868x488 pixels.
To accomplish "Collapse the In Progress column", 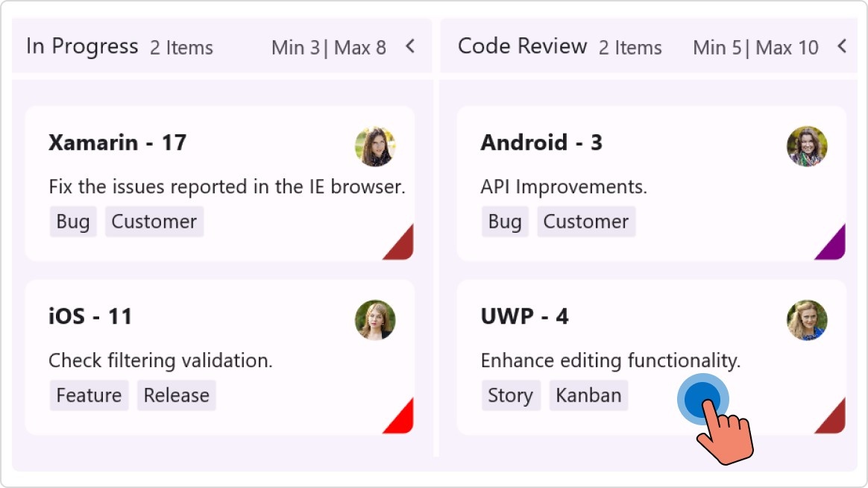I will [409, 45].
